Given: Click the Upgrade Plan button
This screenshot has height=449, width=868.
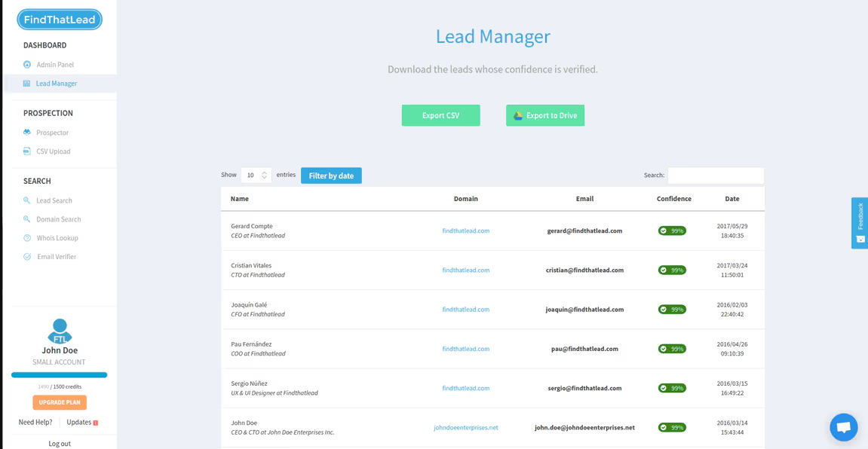Looking at the screenshot, I should (x=60, y=402).
